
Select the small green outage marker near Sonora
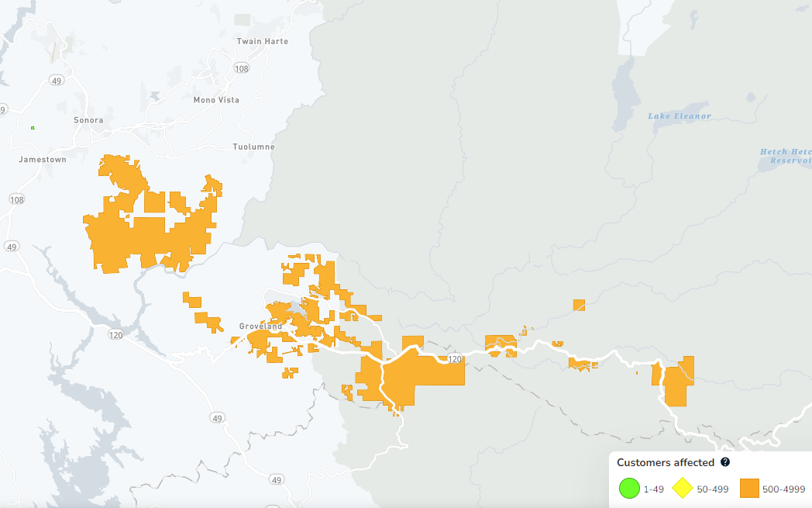[x=33, y=128]
